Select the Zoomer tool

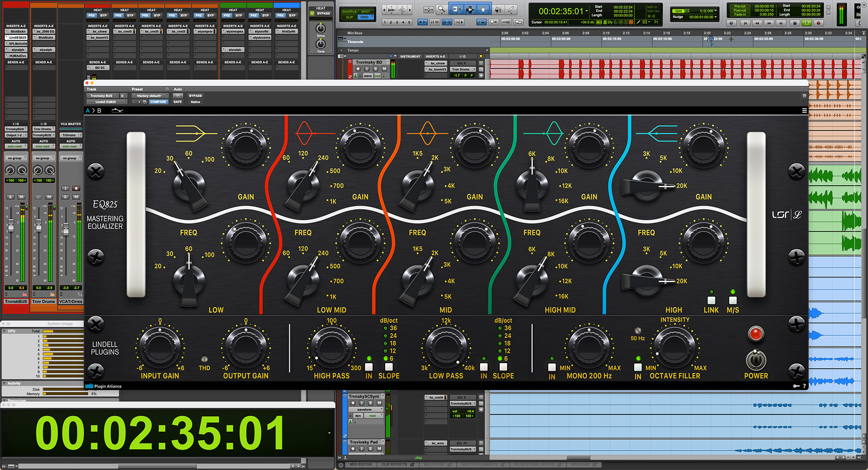[442, 9]
